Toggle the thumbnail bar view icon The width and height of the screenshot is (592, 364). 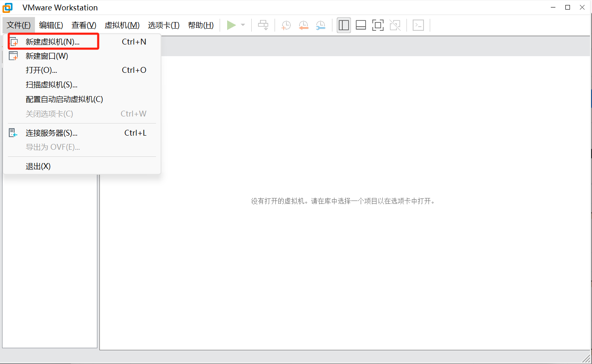(x=361, y=25)
